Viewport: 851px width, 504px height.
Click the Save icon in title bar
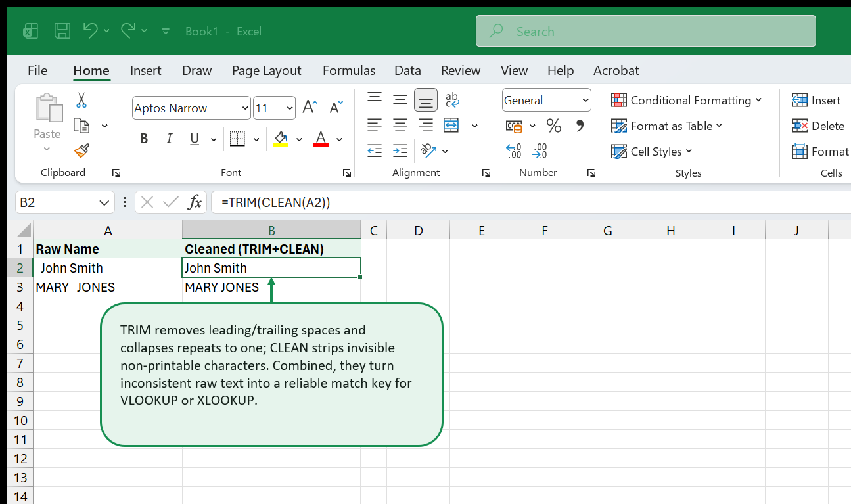62,31
